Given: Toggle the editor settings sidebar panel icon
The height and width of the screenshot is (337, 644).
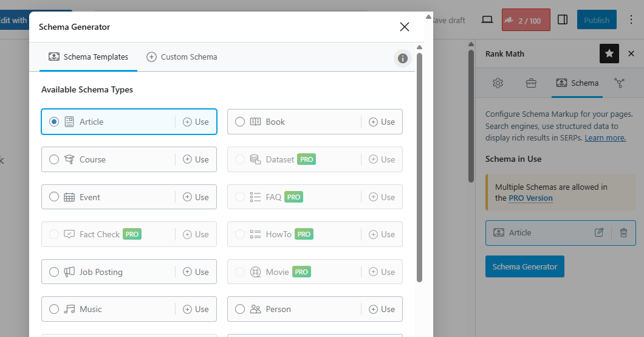Looking at the screenshot, I should point(563,20).
